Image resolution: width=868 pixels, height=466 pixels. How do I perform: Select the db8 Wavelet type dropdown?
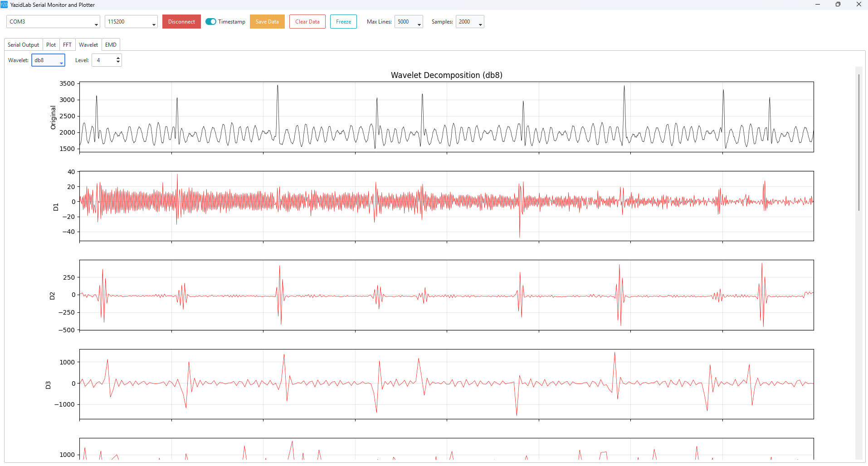click(x=48, y=60)
